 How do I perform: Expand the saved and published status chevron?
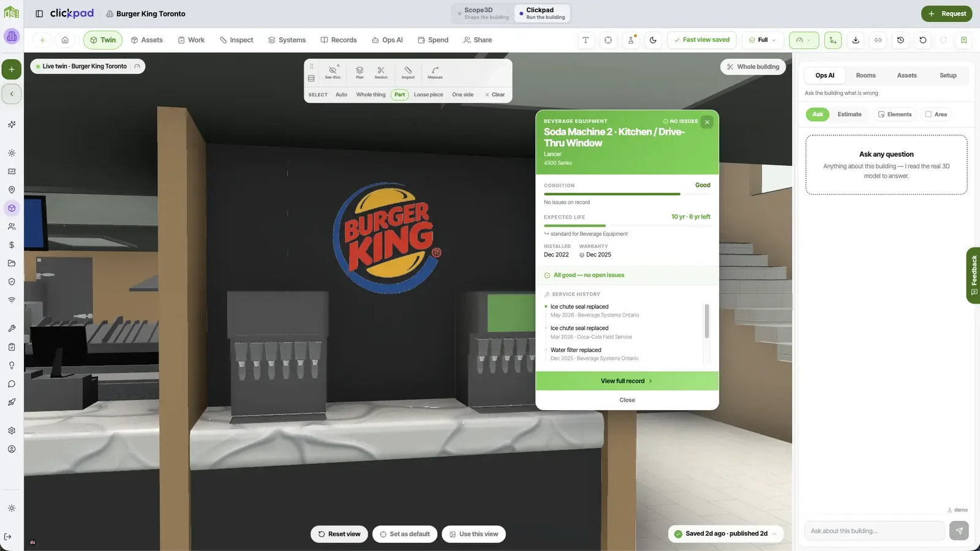coord(775,534)
